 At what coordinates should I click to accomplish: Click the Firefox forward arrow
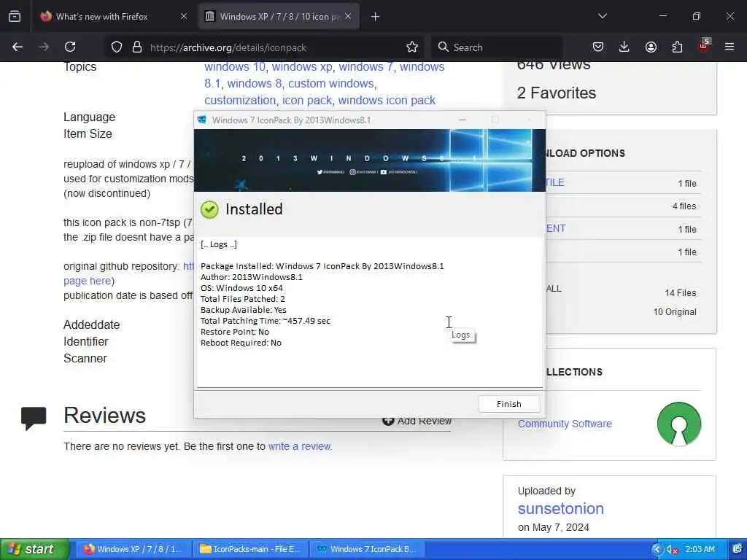[x=43, y=47]
